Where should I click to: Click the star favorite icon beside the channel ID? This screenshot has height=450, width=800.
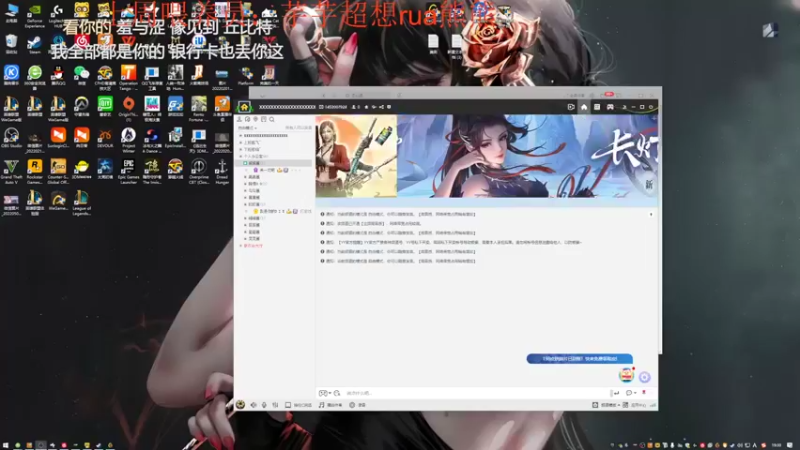click(366, 107)
